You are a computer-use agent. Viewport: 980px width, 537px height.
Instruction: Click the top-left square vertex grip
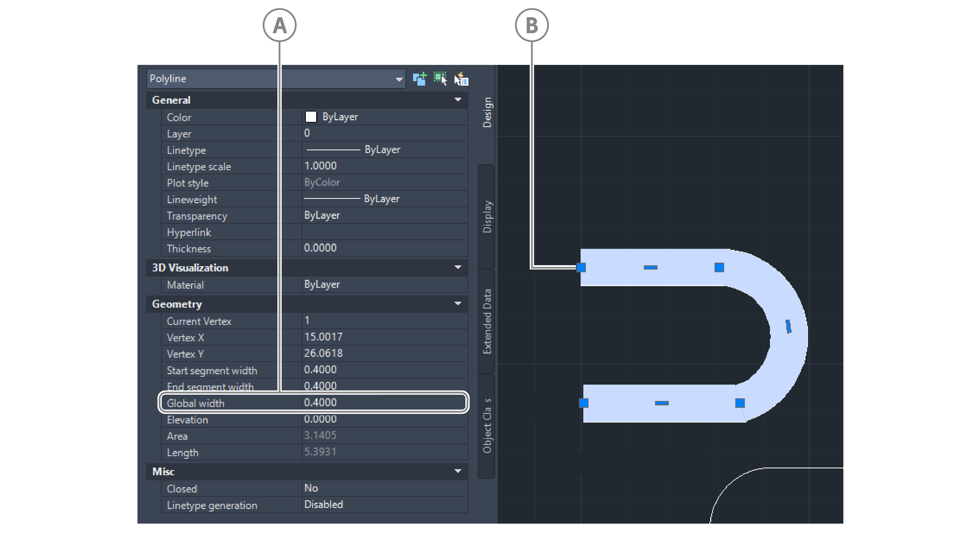pyautogui.click(x=581, y=267)
